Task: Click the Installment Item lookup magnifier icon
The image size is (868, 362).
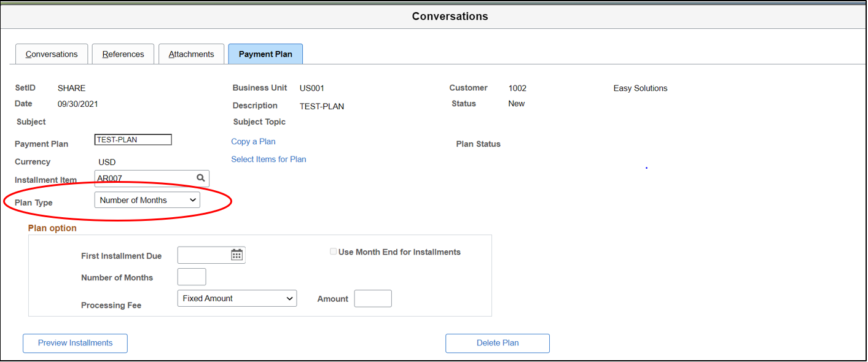Action: [x=200, y=178]
